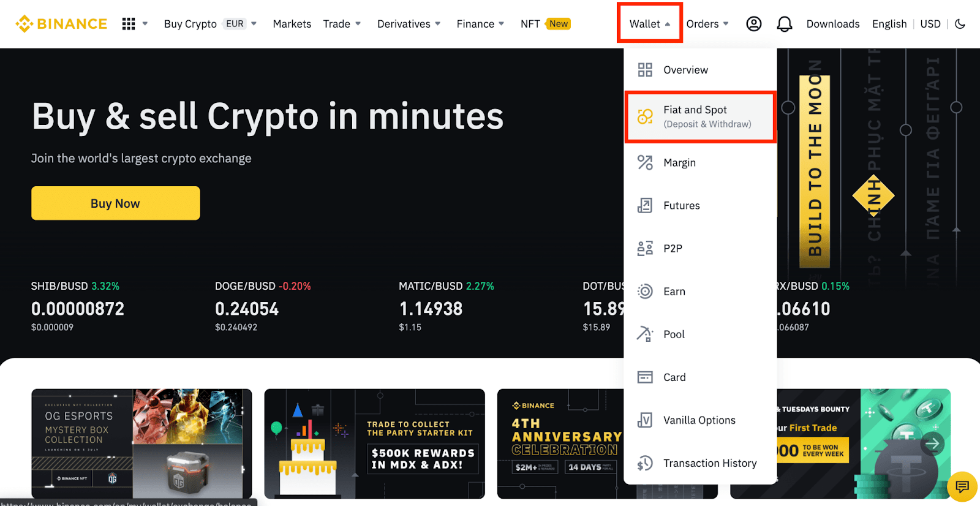Image resolution: width=980 pixels, height=506 pixels.
Task: Open the apps grid menu icon
Action: point(129,24)
